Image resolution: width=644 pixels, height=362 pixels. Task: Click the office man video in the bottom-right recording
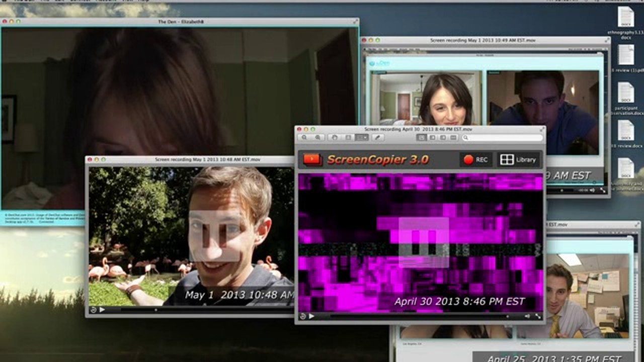coord(587,296)
